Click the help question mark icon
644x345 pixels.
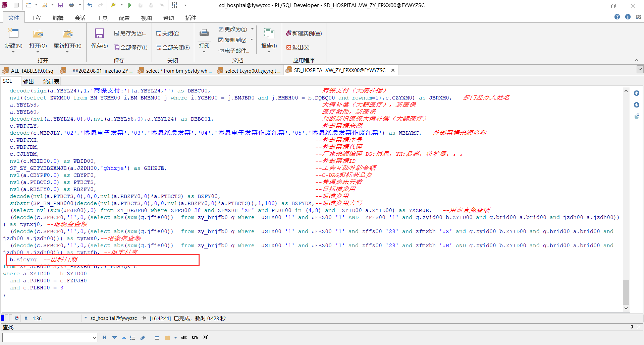[617, 17]
